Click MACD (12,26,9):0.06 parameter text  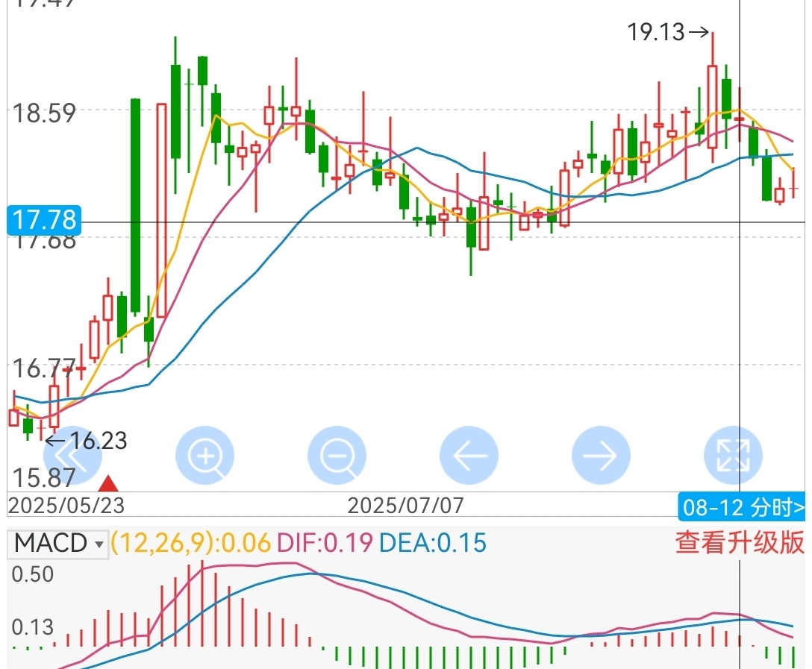click(x=190, y=543)
